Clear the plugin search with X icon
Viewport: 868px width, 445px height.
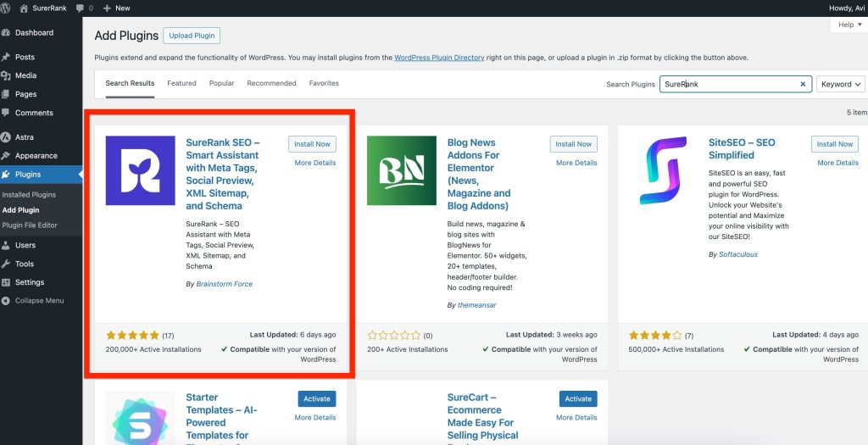coord(803,84)
